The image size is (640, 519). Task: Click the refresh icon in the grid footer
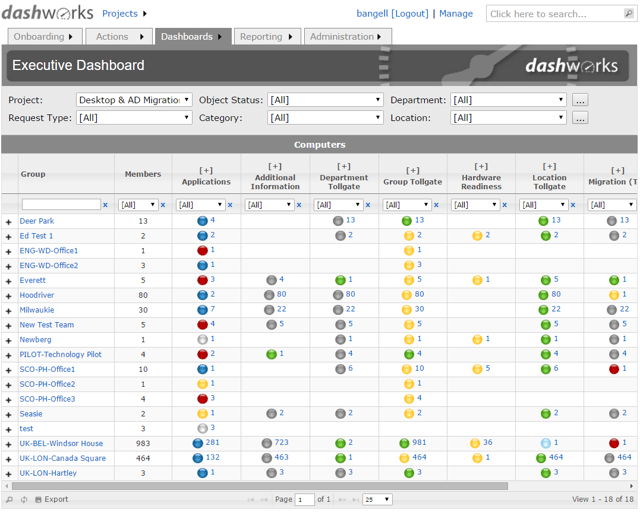[x=24, y=499]
